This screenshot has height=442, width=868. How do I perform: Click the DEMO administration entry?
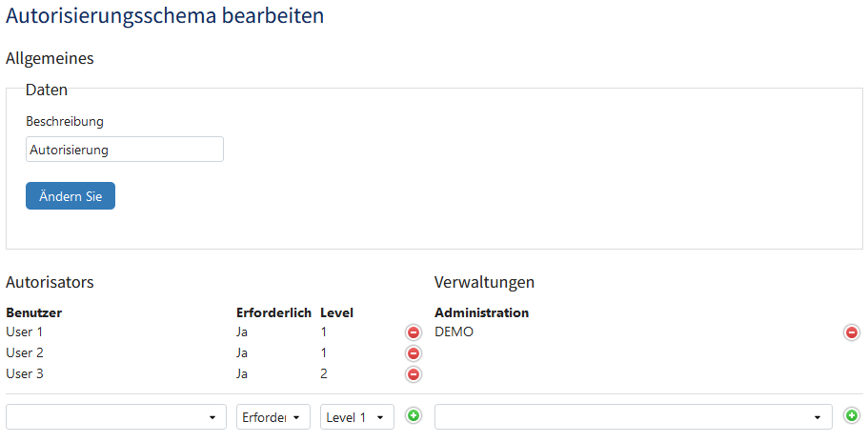pyautogui.click(x=454, y=331)
